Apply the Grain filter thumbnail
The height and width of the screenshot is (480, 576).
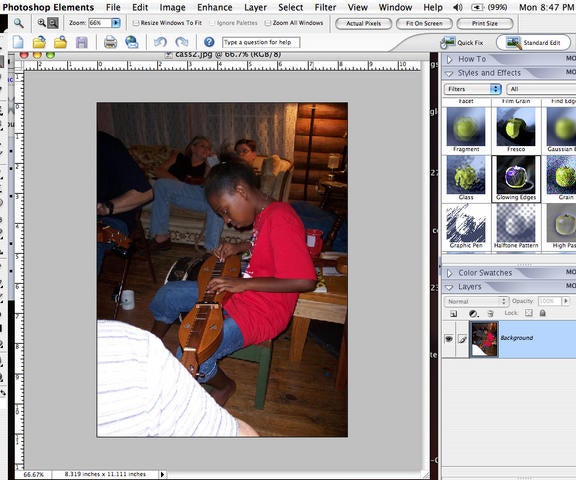tap(561, 175)
